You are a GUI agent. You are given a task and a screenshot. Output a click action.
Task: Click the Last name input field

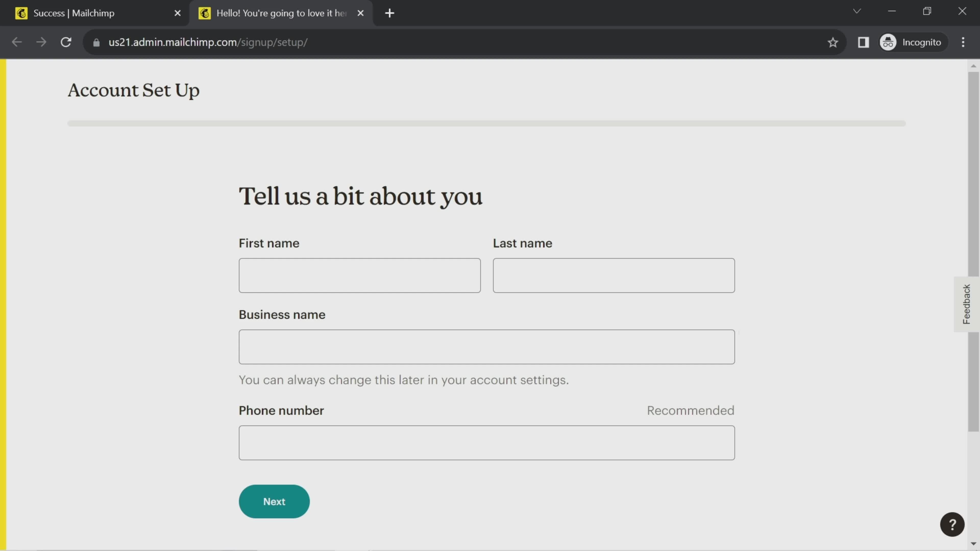613,274
